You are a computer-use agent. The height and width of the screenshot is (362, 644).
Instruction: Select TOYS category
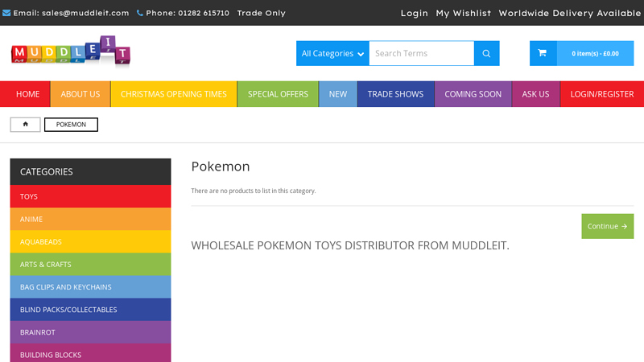coord(90,196)
